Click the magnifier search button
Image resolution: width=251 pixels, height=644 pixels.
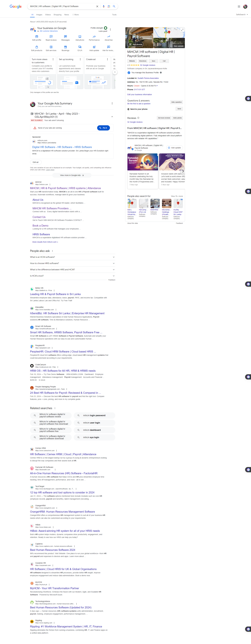(x=114, y=7)
